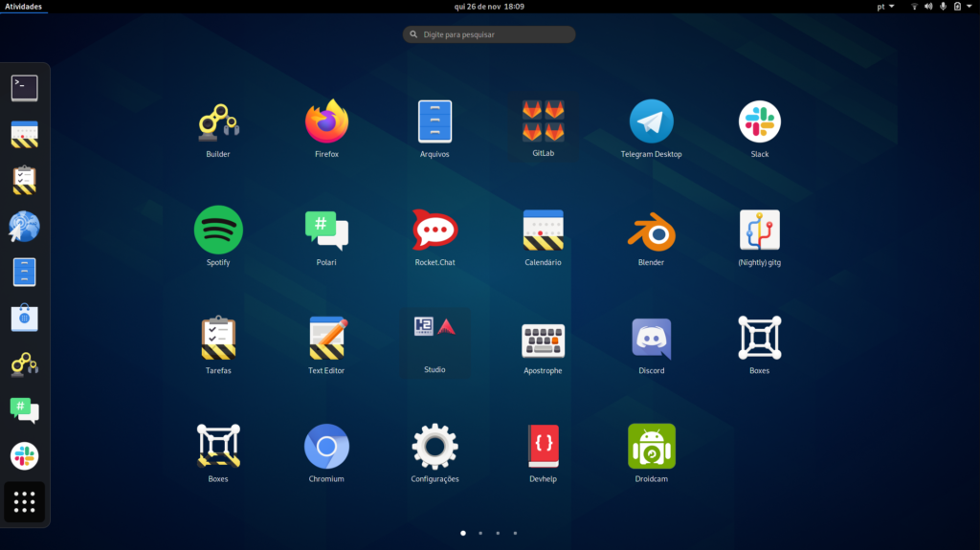Click the Calendar icon in the dock

(24, 134)
